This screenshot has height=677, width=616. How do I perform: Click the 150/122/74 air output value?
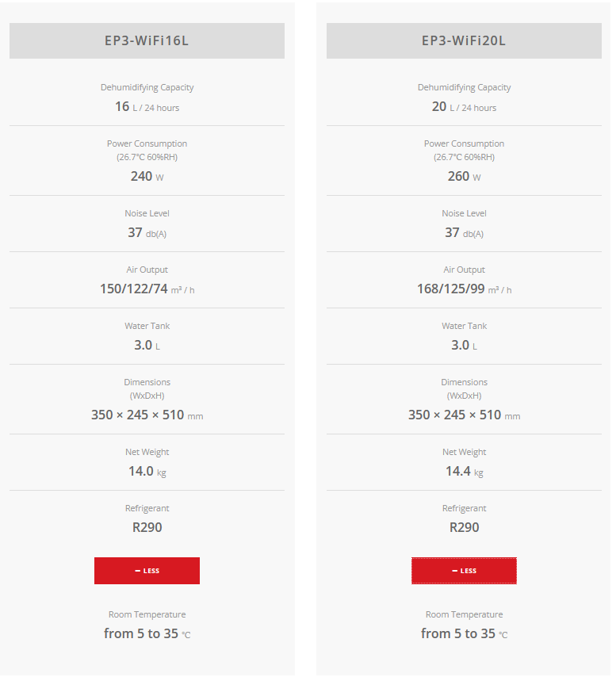[x=147, y=289]
